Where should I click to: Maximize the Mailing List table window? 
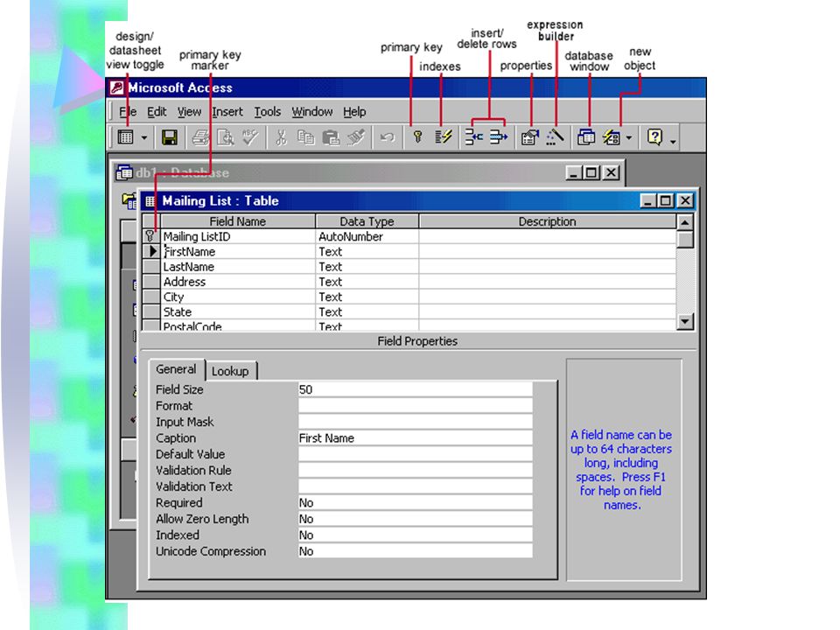coord(666,201)
